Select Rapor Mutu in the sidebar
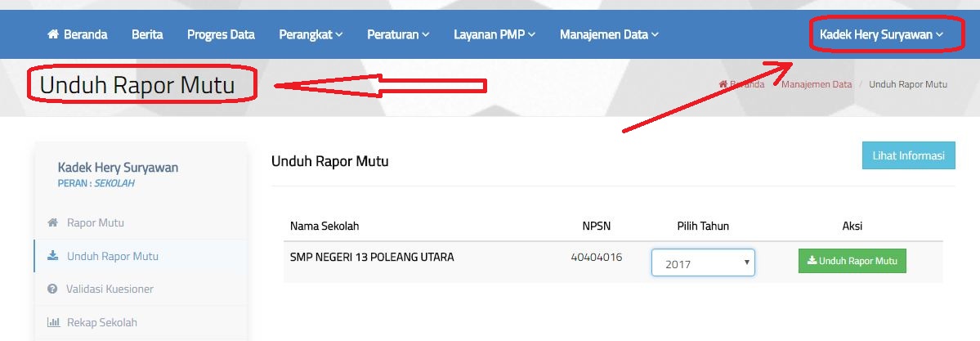The width and height of the screenshot is (980, 341). pos(95,222)
